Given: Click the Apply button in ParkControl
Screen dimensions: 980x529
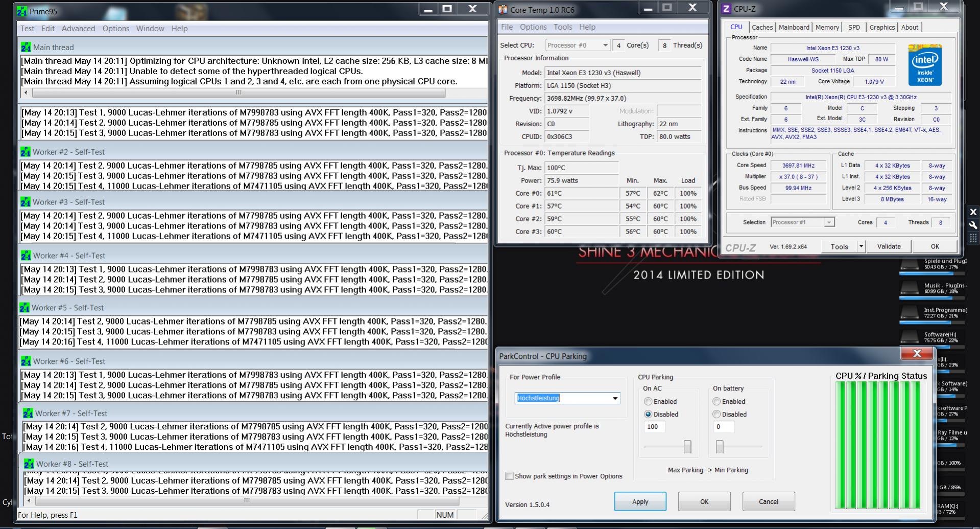Looking at the screenshot, I should [x=640, y=502].
